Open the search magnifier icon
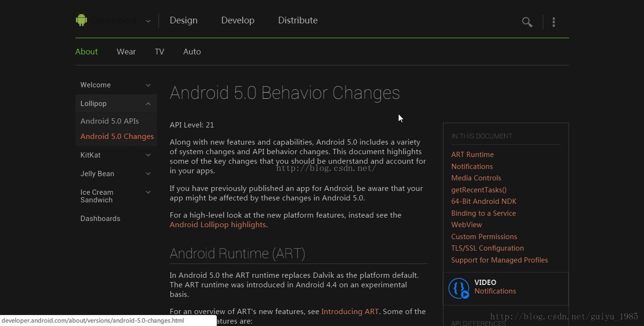Screen dimensions: 644x326 pyautogui.click(x=527, y=22)
